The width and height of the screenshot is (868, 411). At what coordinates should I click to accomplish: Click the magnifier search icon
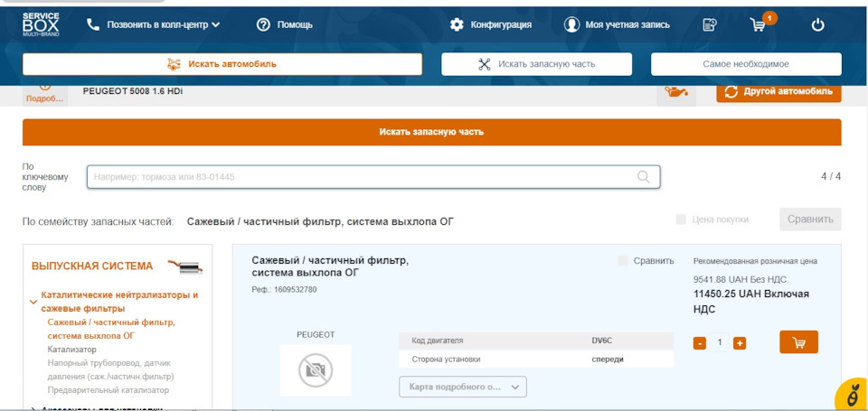(643, 176)
